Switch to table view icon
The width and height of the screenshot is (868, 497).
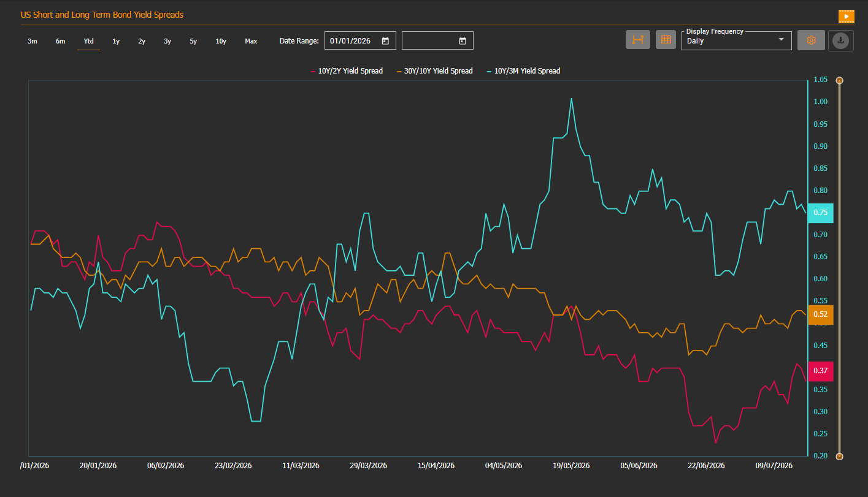(665, 40)
